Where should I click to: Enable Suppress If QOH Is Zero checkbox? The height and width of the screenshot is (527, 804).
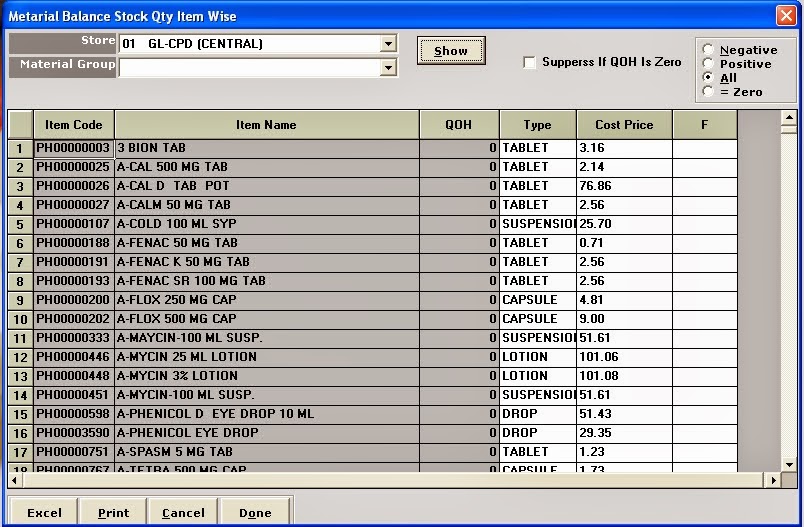pos(529,63)
